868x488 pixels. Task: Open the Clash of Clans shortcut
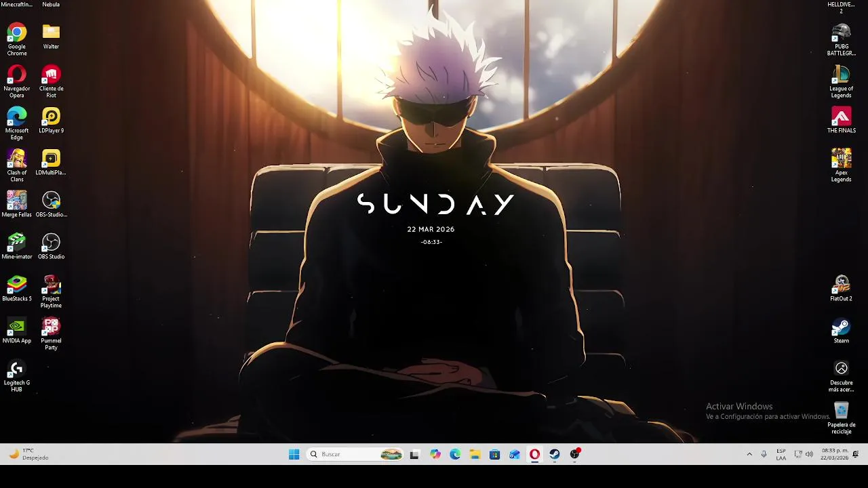click(x=17, y=165)
